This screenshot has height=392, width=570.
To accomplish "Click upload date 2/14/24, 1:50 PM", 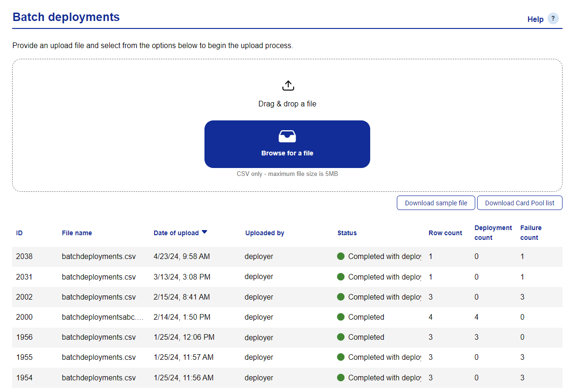I will click(182, 317).
